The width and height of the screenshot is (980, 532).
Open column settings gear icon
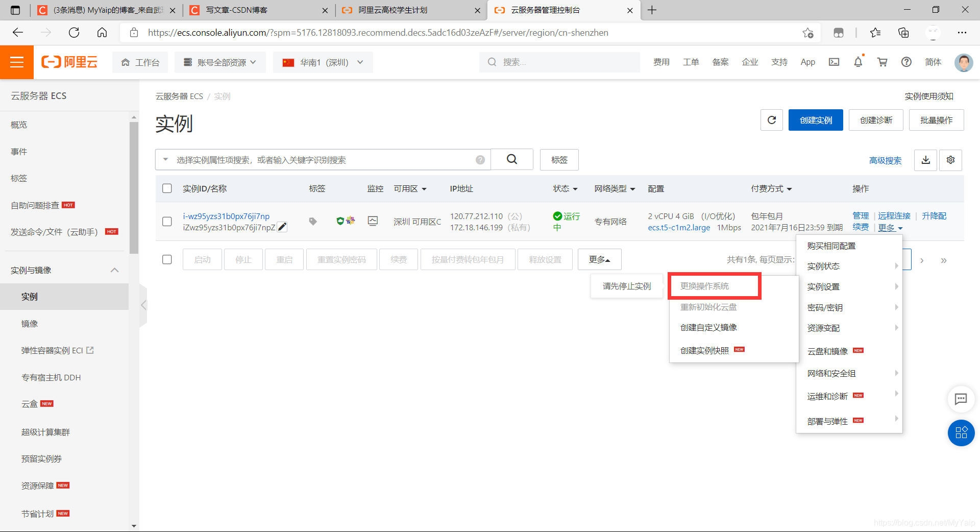[950, 160]
